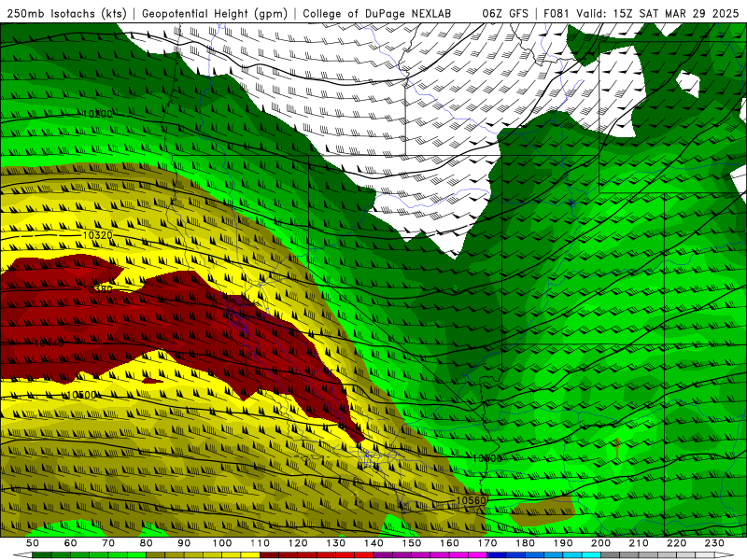The image size is (747, 560).
Task: Click the 'F081' forecast hour label
Action: click(x=557, y=13)
